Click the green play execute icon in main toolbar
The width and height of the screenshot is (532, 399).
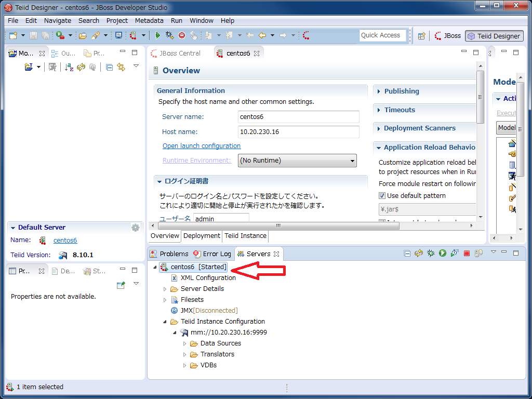(157, 35)
